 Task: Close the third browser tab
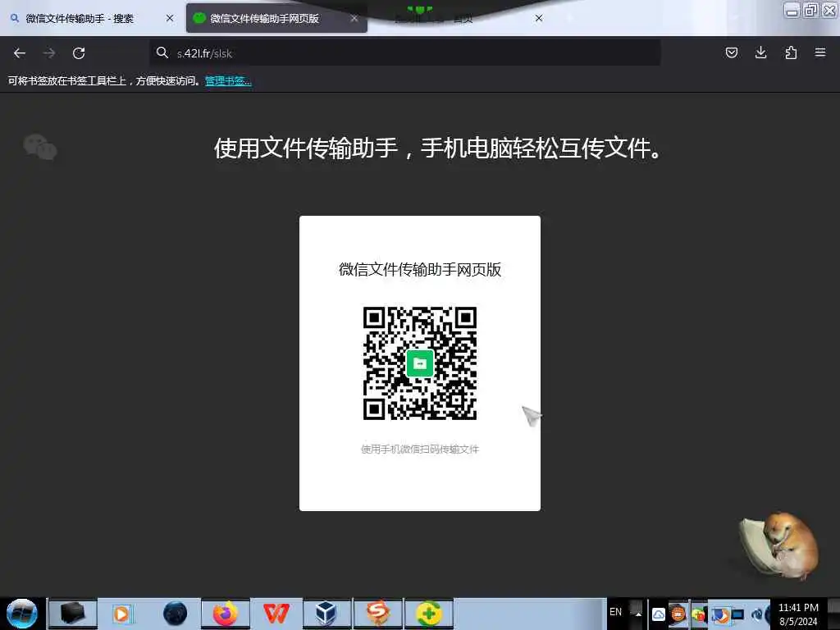pos(539,18)
